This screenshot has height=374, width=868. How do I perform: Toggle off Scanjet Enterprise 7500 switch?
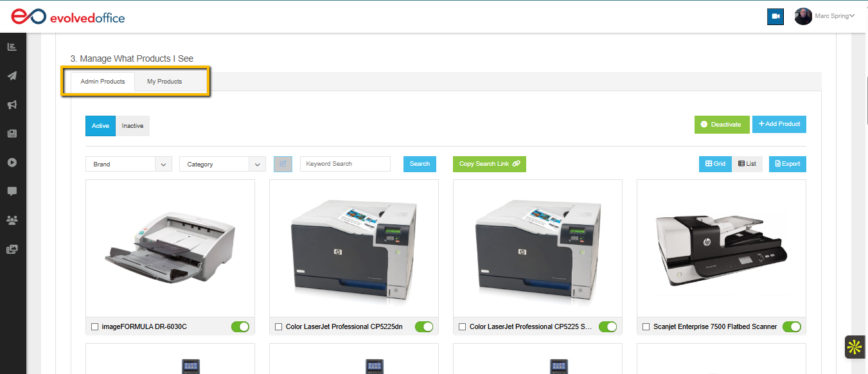pyautogui.click(x=792, y=327)
